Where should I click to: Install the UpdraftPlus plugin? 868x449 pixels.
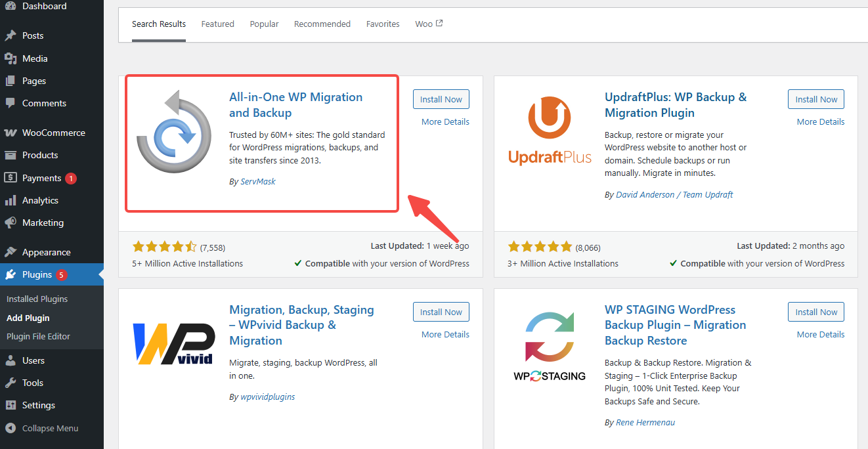pyautogui.click(x=815, y=99)
